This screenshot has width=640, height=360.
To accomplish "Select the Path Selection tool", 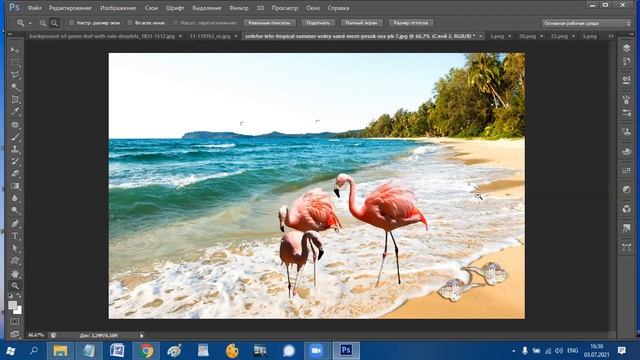I will (15, 248).
